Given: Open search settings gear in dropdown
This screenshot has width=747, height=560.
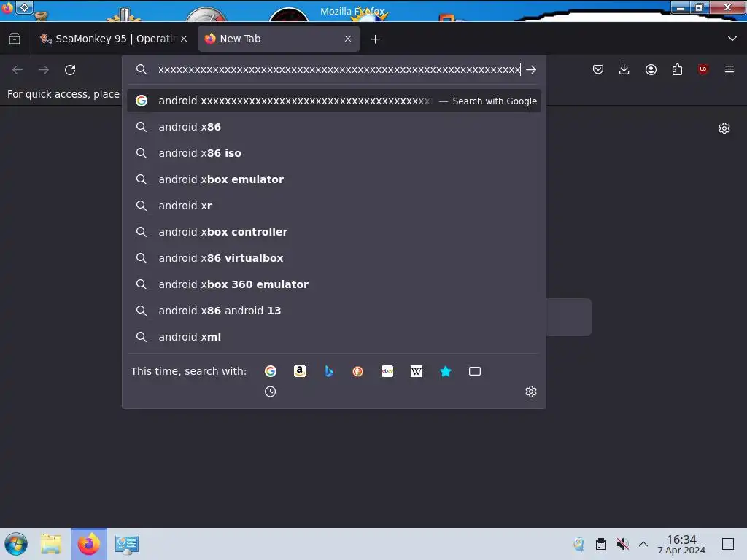Looking at the screenshot, I should pyautogui.click(x=531, y=392).
